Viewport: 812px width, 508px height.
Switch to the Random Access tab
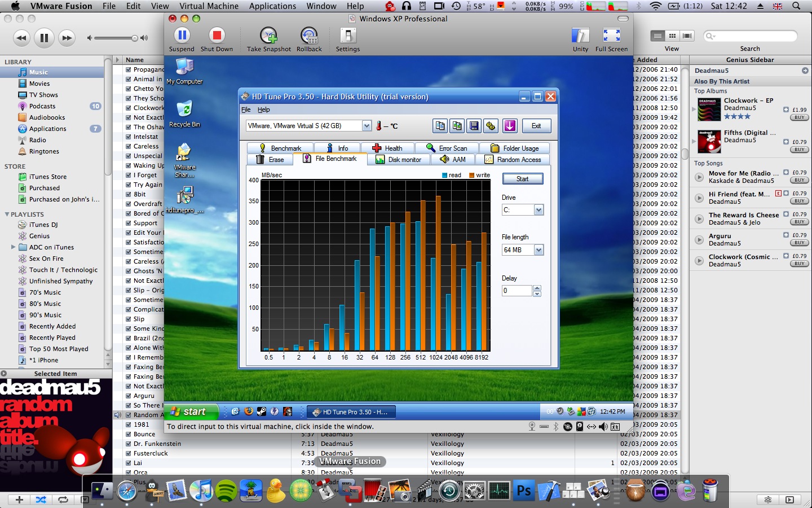coord(513,160)
